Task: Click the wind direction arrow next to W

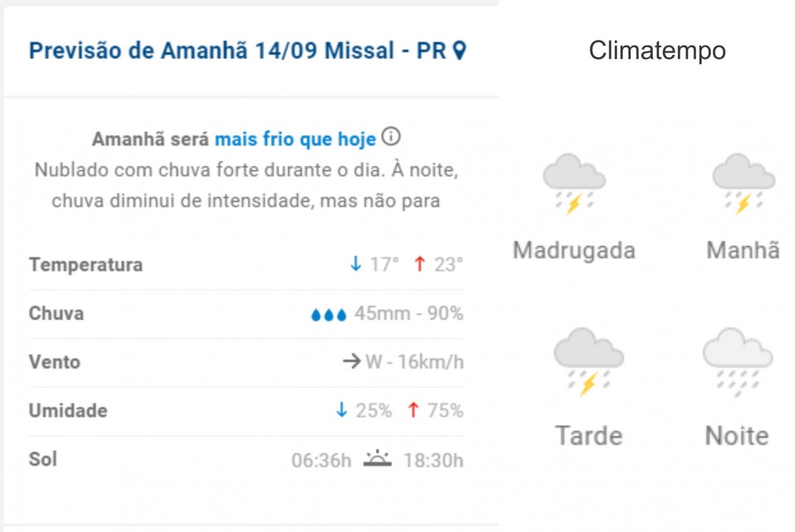Action: [x=352, y=362]
